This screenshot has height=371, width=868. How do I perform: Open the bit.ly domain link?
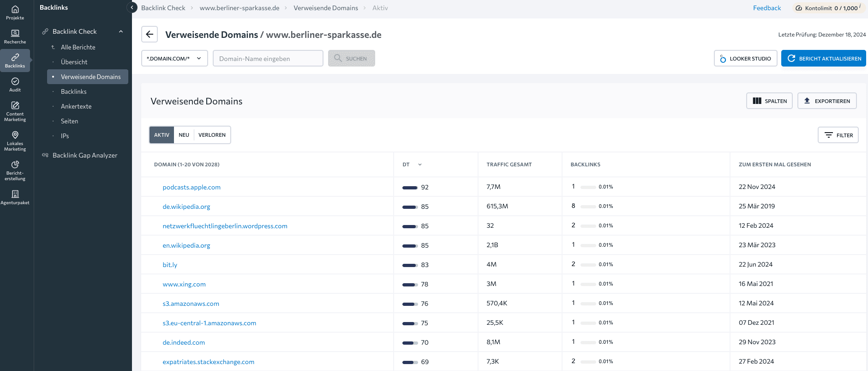(170, 265)
